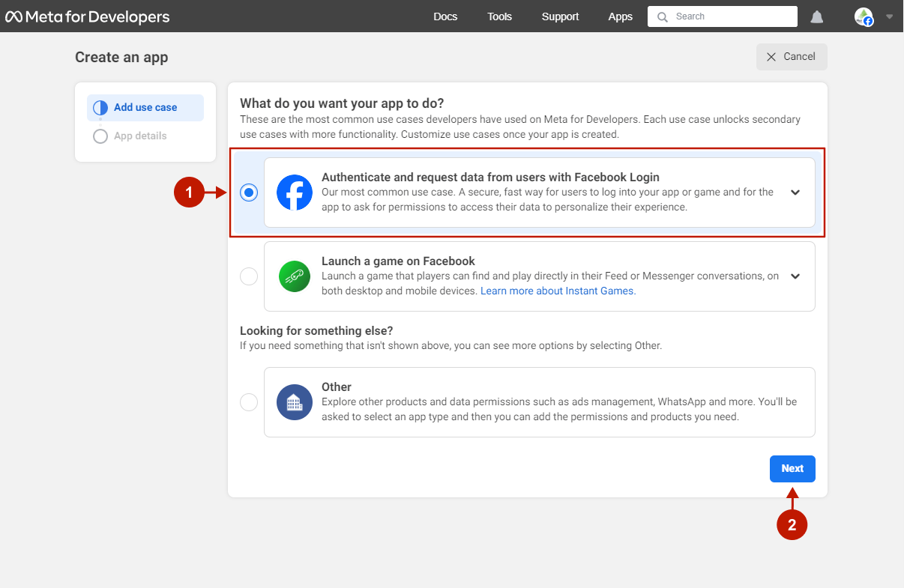904x588 pixels.
Task: Go to the Add use case step
Action: pyautogui.click(x=145, y=108)
